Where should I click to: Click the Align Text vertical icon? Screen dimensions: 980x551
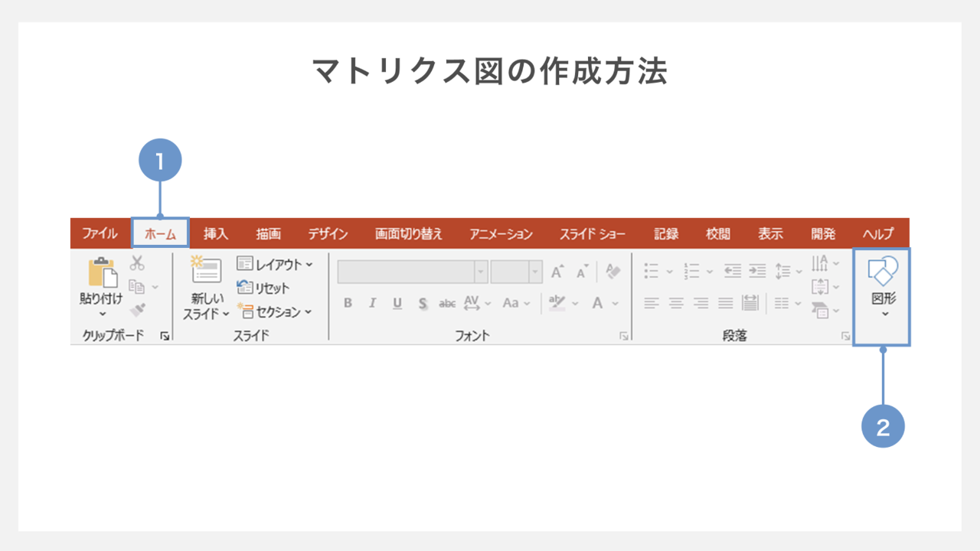point(820,287)
